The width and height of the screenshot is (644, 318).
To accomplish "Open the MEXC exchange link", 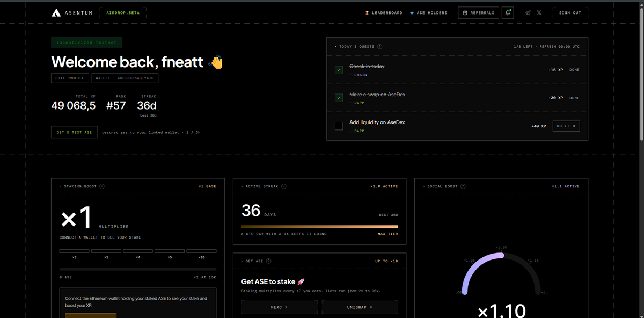I will (279, 308).
